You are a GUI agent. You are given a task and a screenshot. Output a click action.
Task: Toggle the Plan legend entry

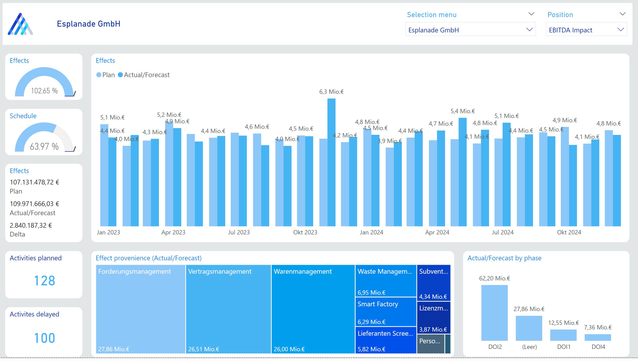(x=105, y=75)
